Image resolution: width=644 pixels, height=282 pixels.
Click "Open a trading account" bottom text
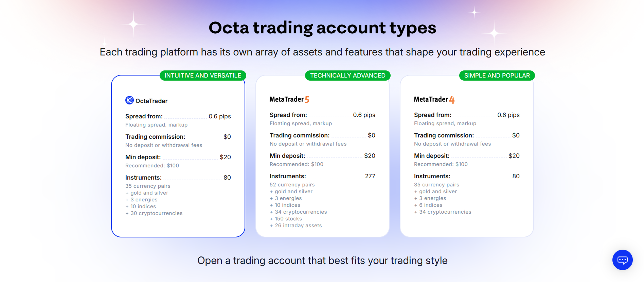(x=322, y=261)
